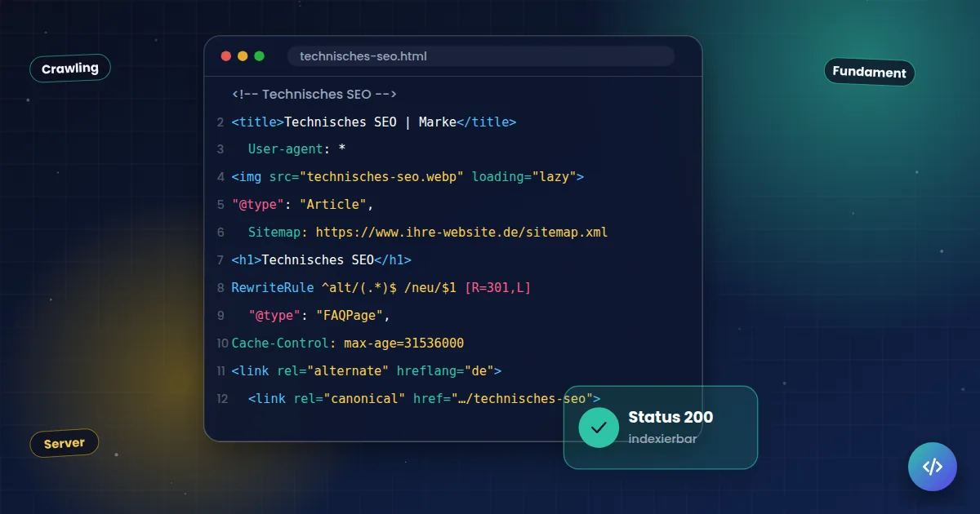Click the yellow window dot
980x514 pixels.
pos(243,56)
